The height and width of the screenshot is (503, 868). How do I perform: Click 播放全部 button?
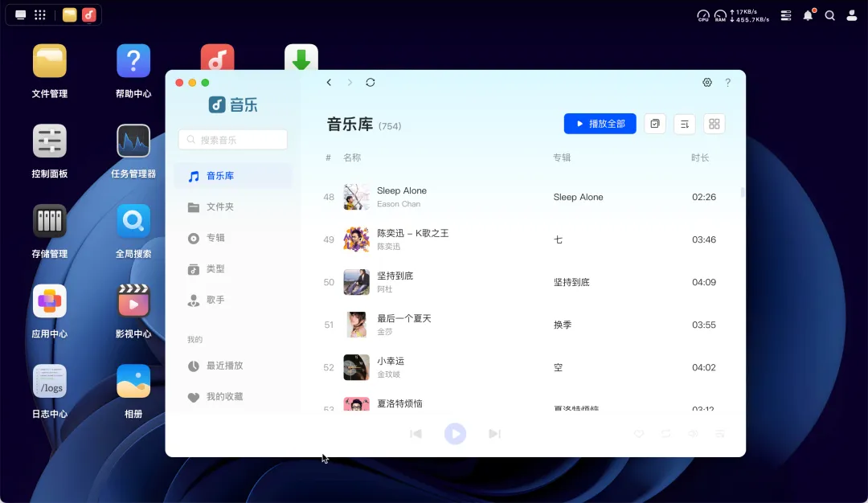coord(600,124)
